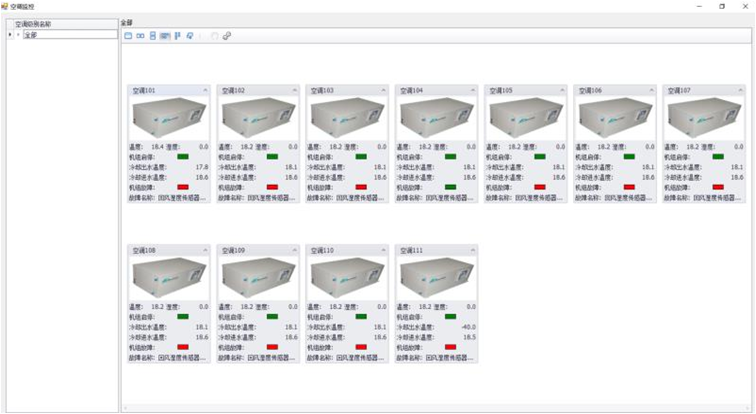Click the vertical bars align toolbar icon
The image size is (756, 414).
tap(178, 36)
